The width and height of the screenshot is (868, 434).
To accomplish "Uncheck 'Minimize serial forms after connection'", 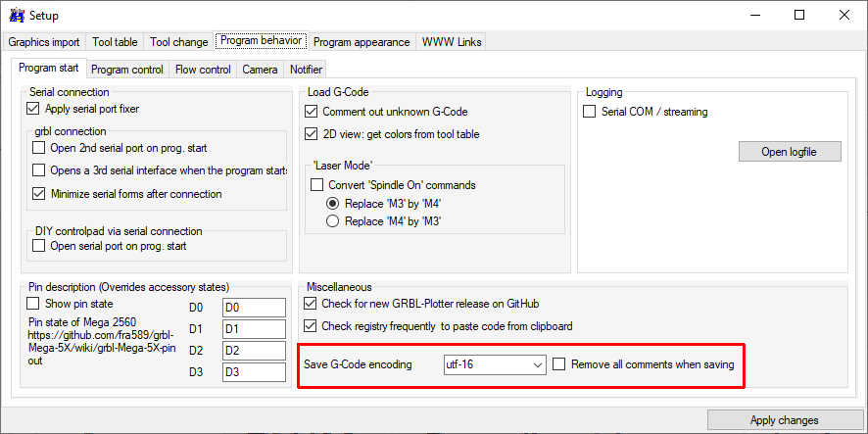I will 39,194.
